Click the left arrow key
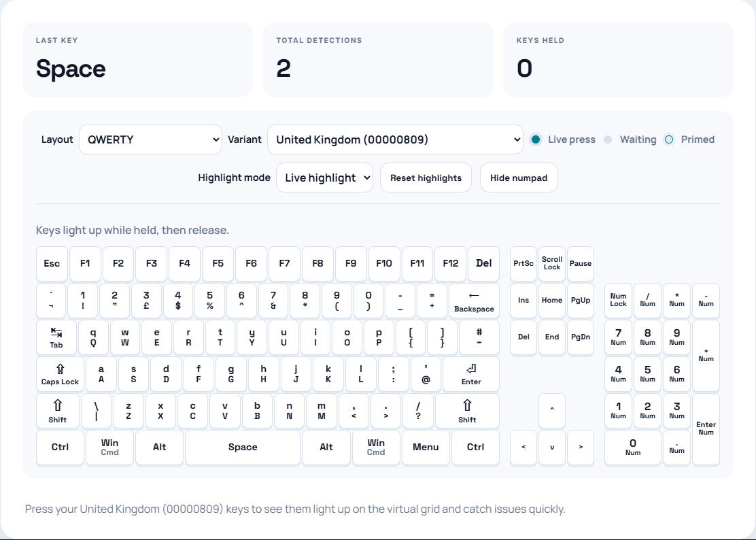This screenshot has width=756, height=540. click(523, 448)
